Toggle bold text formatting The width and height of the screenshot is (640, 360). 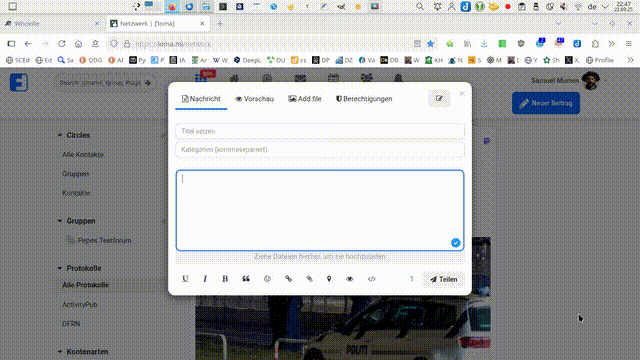[x=225, y=279]
